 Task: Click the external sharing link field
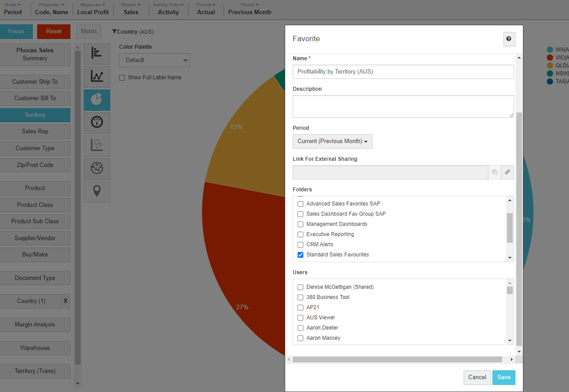point(391,172)
